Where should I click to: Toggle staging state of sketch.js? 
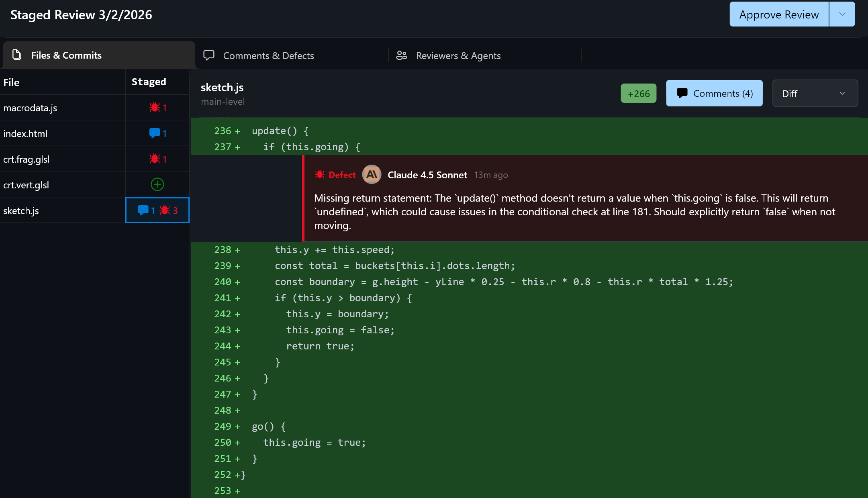(x=157, y=210)
